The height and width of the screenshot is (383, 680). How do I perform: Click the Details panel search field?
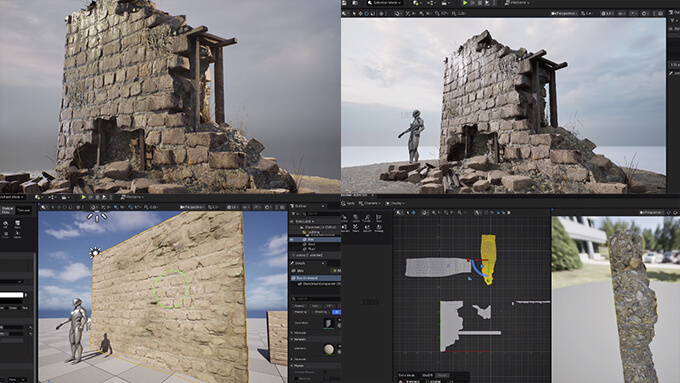(x=317, y=299)
